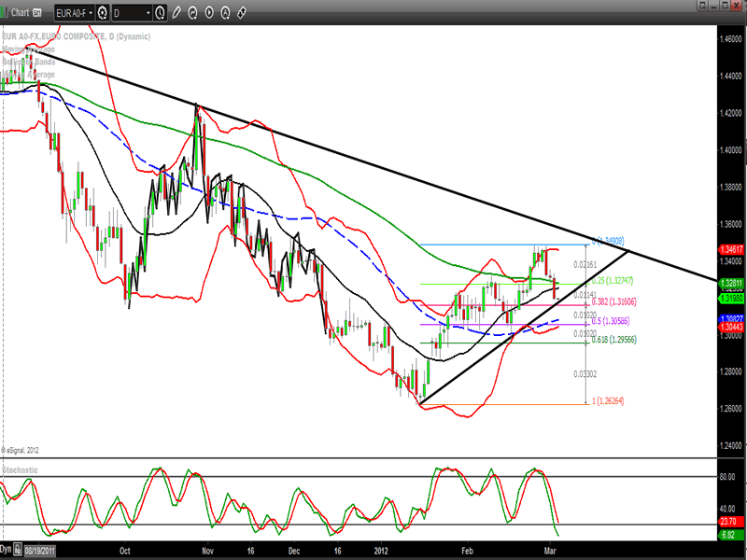The image size is (747, 560).
Task: Click the Oct time axis label
Action: (125, 551)
